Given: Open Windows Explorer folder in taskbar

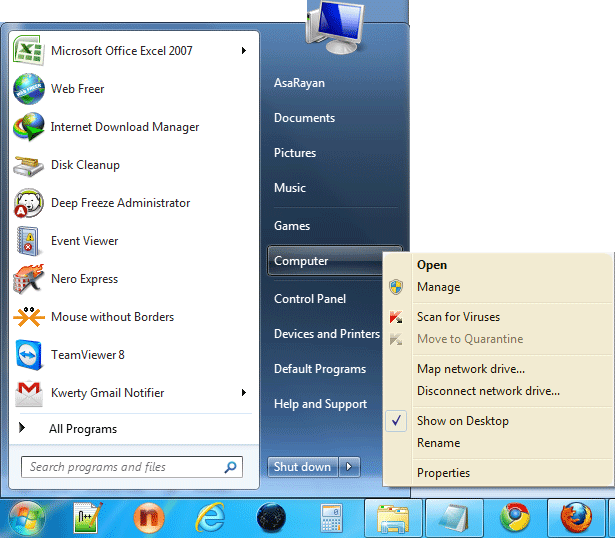Looking at the screenshot, I should click(393, 519).
